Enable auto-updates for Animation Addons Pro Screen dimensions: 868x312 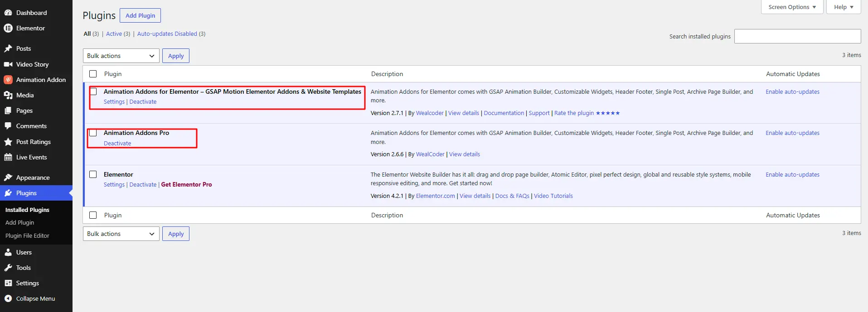click(792, 133)
